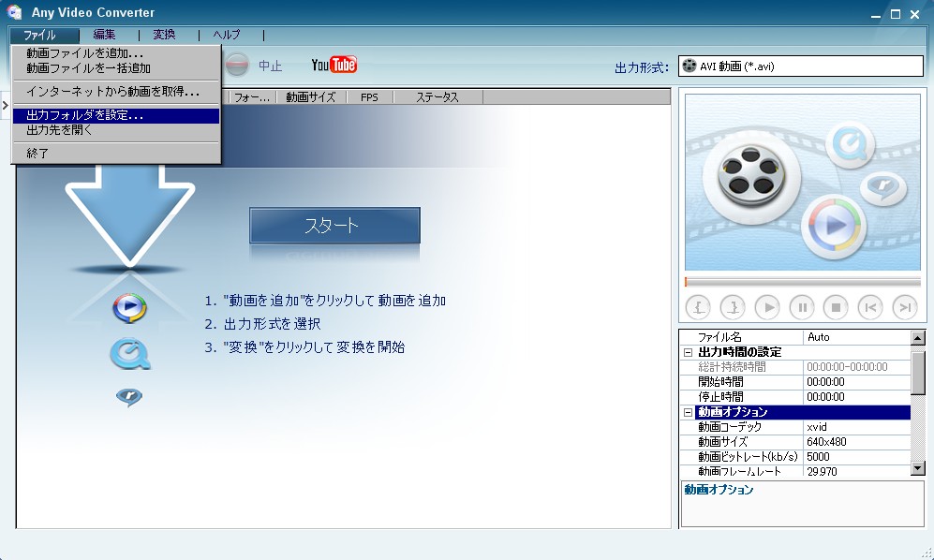
Task: Collapse the 出力時間の設定 section
Action: coord(688,353)
